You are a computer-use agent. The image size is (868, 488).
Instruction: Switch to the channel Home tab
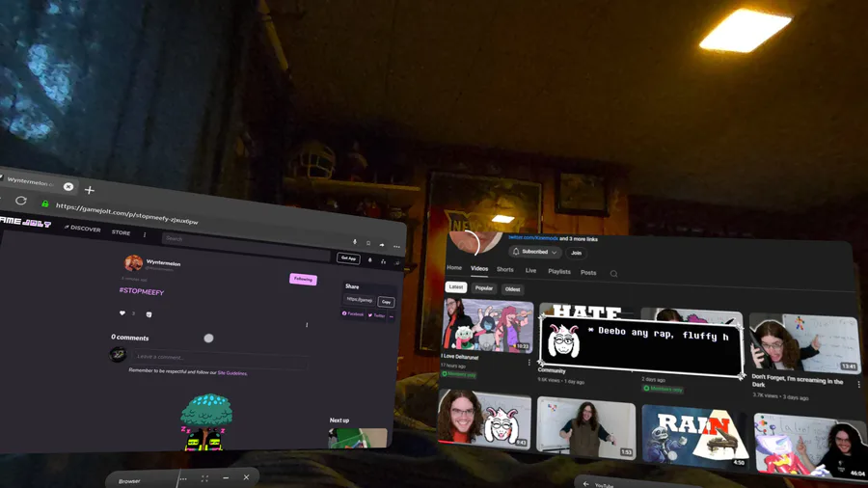point(454,267)
